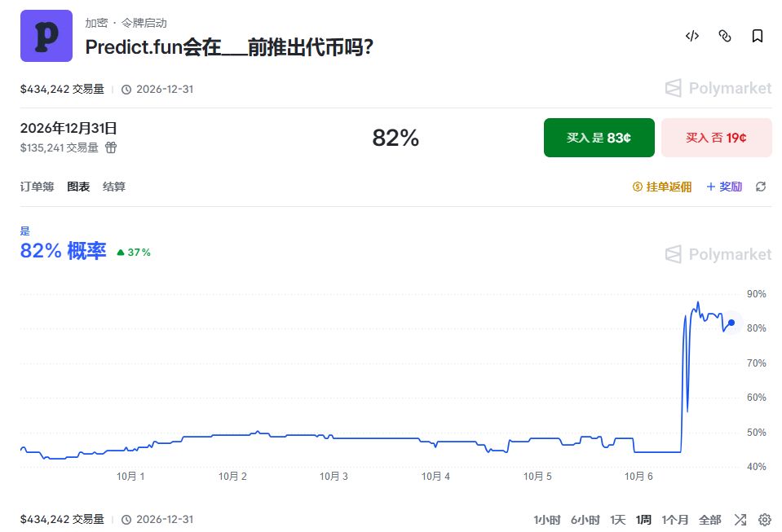Screen dimensions: 782x532
Task: Click the 70% y-axis label
Action: (x=756, y=363)
